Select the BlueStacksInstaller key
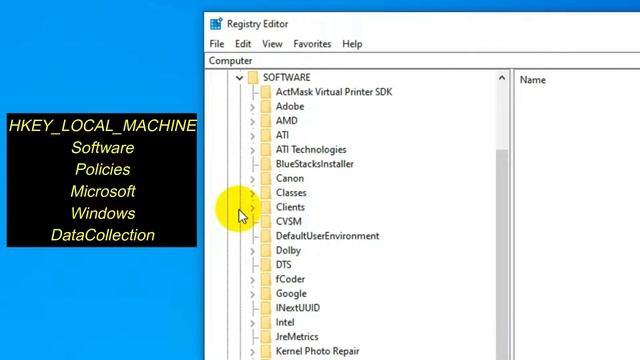 click(315, 164)
